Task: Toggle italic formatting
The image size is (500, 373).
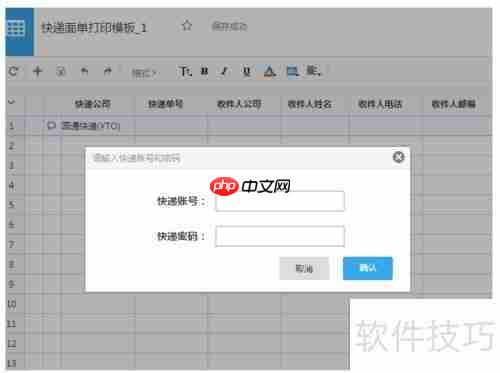Action: click(x=225, y=71)
